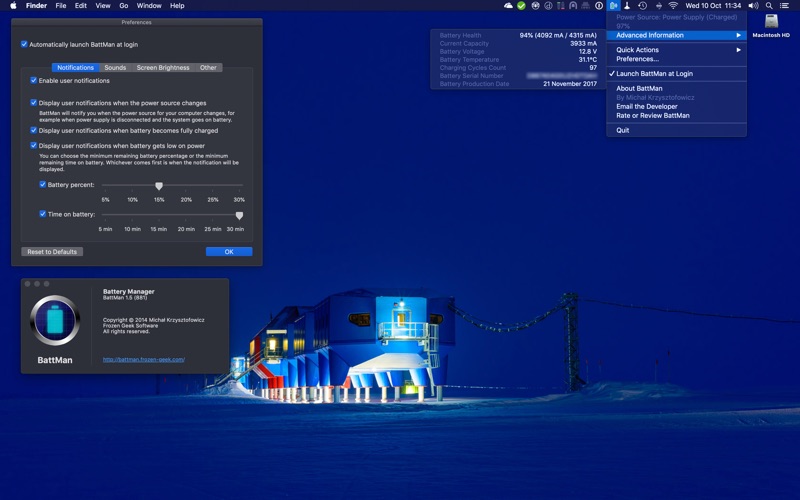Click the Current Capacity 3933 mA value

click(583, 43)
